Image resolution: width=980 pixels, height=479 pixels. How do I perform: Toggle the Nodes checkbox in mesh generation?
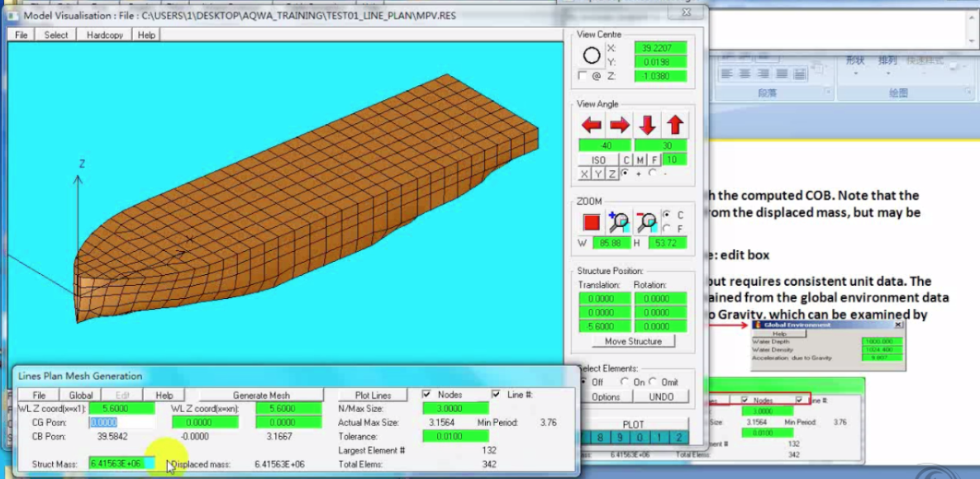click(426, 394)
